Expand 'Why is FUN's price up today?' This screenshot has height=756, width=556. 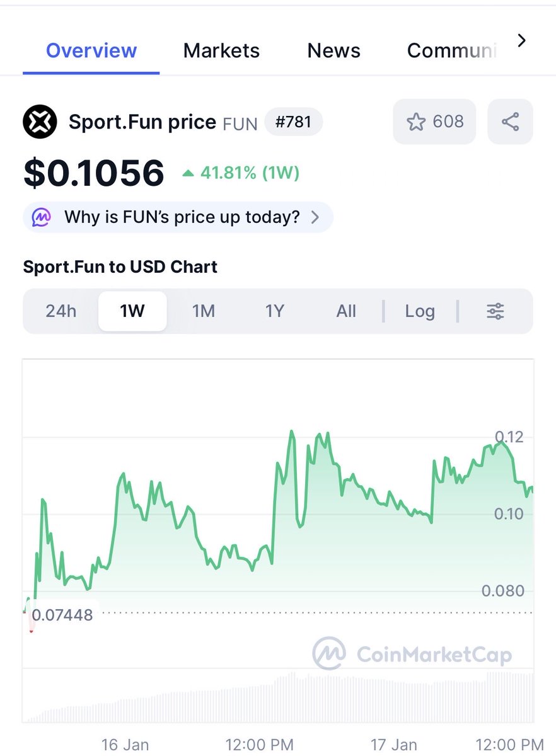178,218
